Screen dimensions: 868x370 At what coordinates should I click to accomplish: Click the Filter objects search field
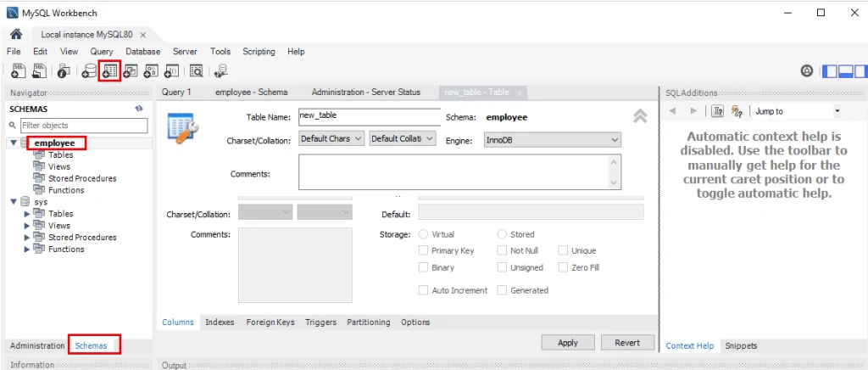[84, 126]
